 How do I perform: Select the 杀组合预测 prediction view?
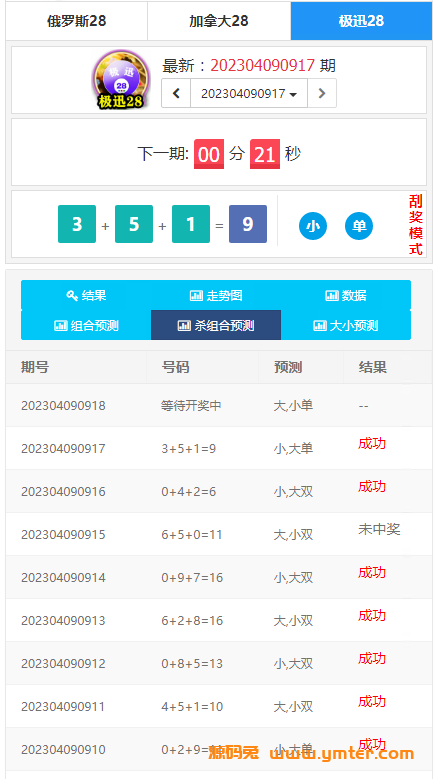click(216, 325)
